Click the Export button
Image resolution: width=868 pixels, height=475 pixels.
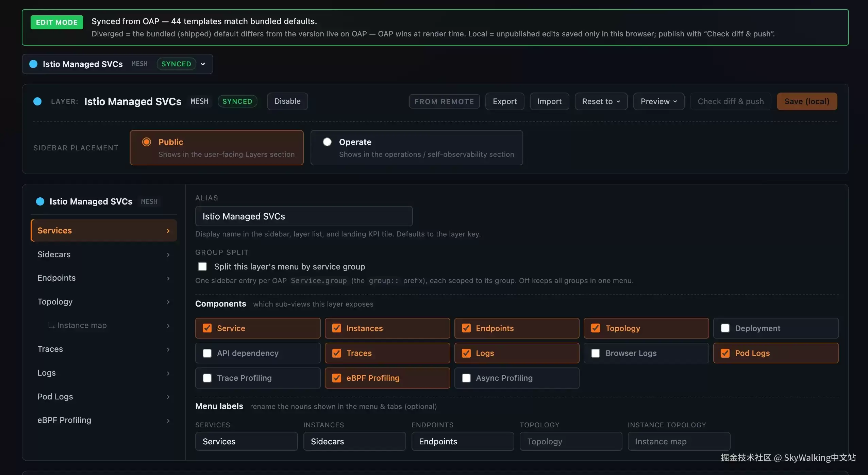coord(505,101)
